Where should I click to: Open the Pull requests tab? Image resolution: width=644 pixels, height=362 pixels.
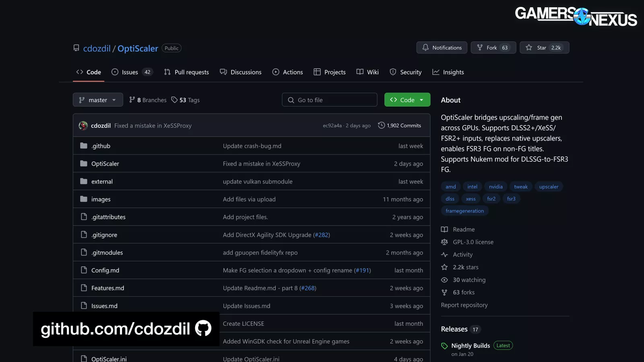pos(187,72)
